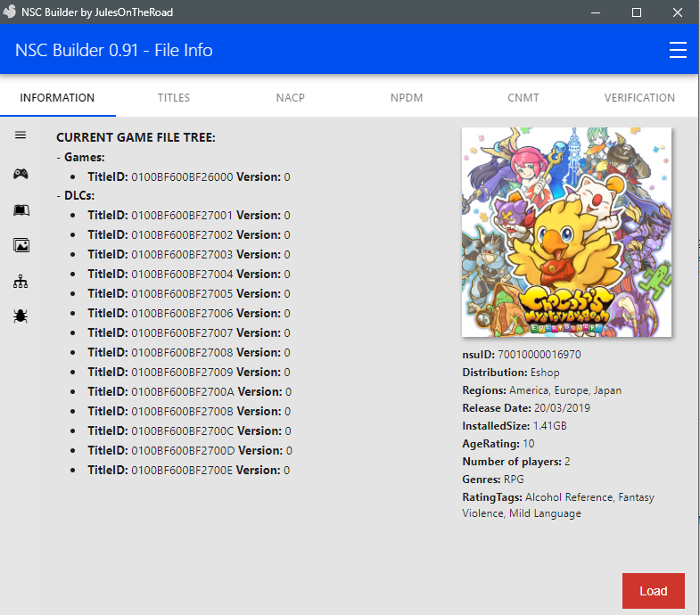This screenshot has width=700, height=615.
Task: Click the NSC Builder app icon in title bar
Action: tap(10, 12)
